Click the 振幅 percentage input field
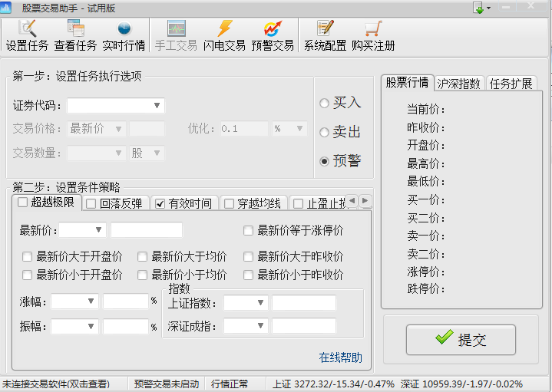This screenshot has height=392, width=552. click(126, 326)
